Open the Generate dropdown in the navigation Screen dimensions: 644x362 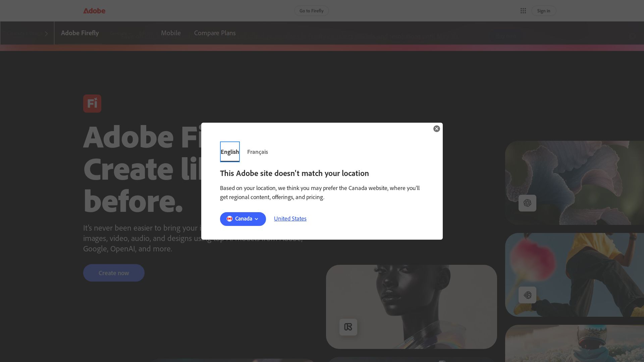tap(121, 33)
